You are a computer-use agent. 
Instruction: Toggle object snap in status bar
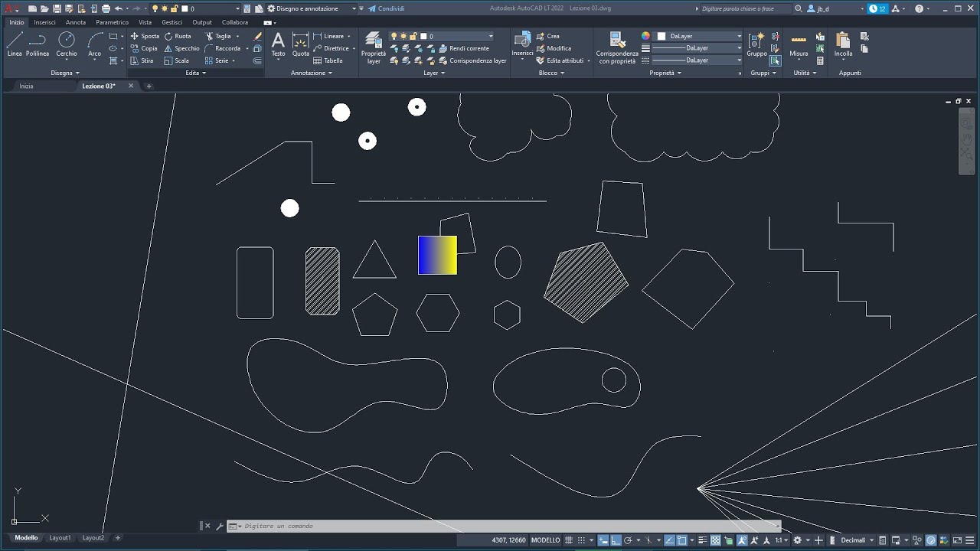pyautogui.click(x=682, y=540)
